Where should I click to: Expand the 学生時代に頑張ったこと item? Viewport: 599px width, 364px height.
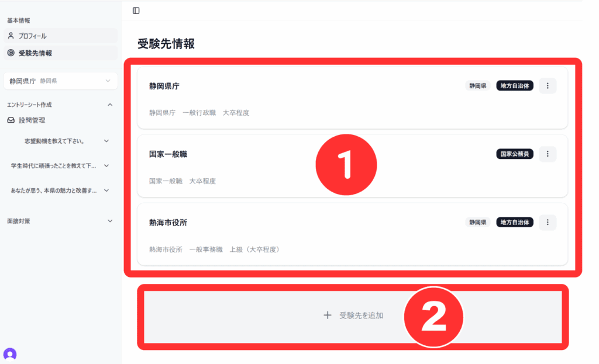tap(106, 165)
